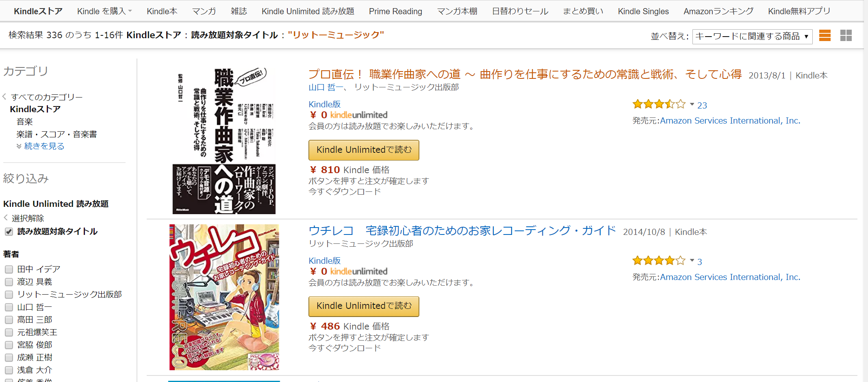
Task: Open star rating popover for first book
Action: point(692,104)
